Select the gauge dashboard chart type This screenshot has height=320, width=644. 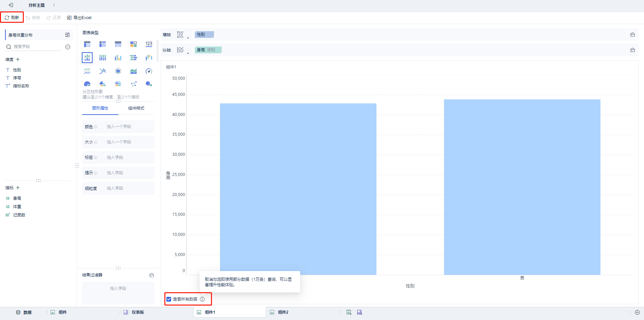coord(149,71)
